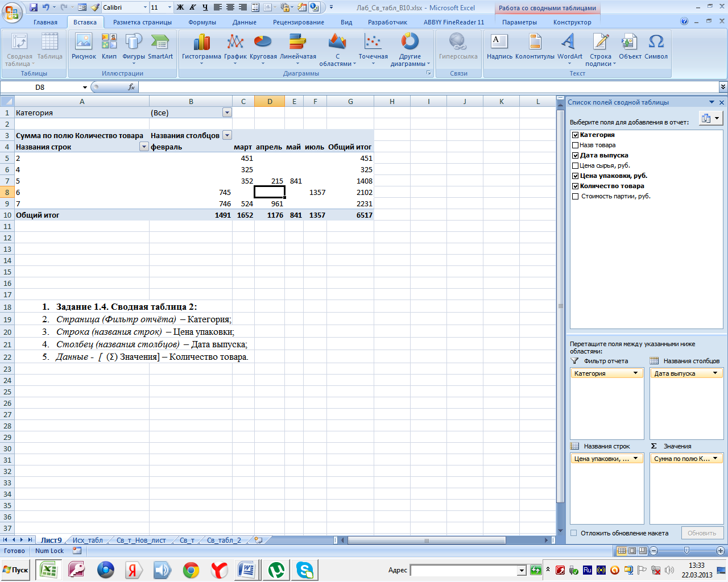Open Названия столбцов filter dropdown
This screenshot has width=728, height=582.
[227, 135]
